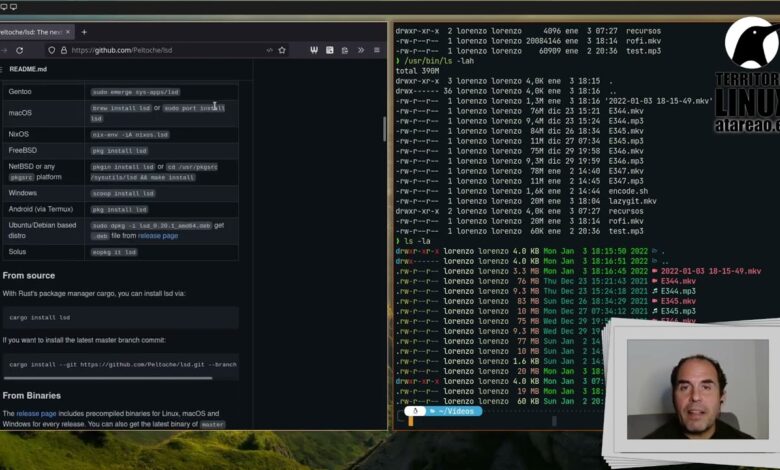The height and width of the screenshot is (470, 780).
Task: Click the '~/Videos' prompt segment in terminal
Action: coord(455,411)
